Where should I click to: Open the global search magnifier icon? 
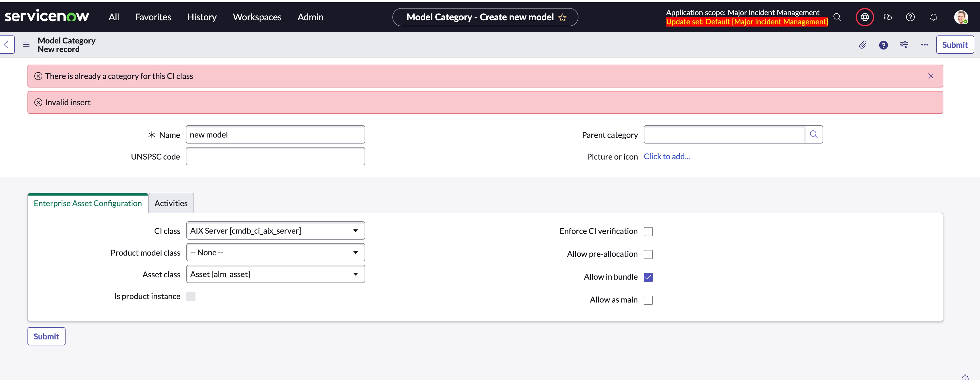coord(837,17)
